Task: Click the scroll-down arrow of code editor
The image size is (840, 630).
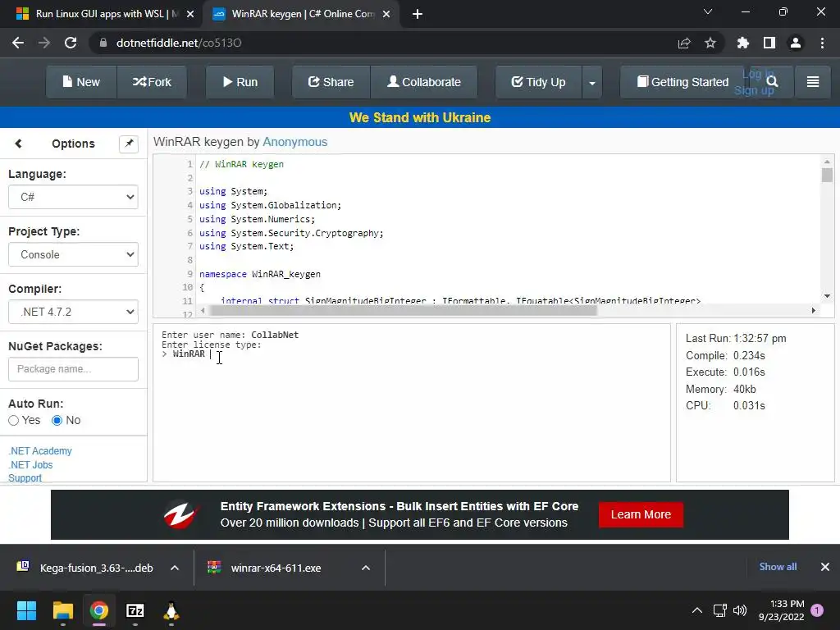Action: (827, 296)
